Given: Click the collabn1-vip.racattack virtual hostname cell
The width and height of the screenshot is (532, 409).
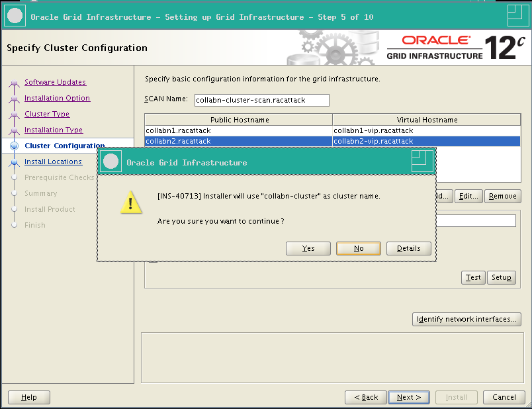Looking at the screenshot, I should [x=427, y=130].
